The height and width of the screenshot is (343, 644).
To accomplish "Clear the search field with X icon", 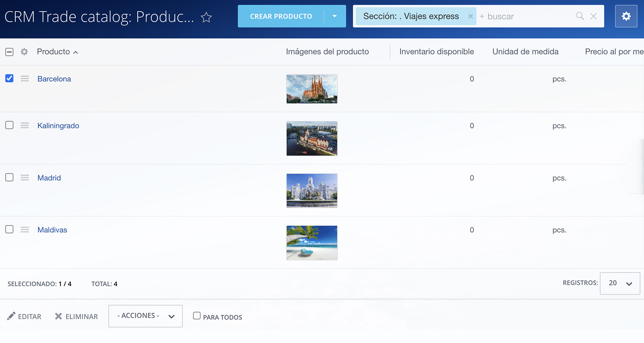I will pyautogui.click(x=593, y=16).
